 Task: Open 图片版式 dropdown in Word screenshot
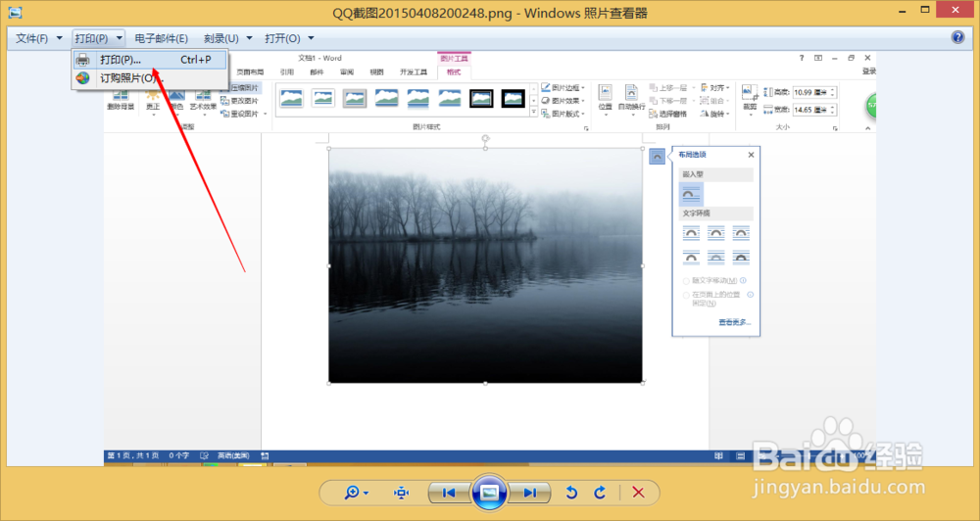point(563,114)
